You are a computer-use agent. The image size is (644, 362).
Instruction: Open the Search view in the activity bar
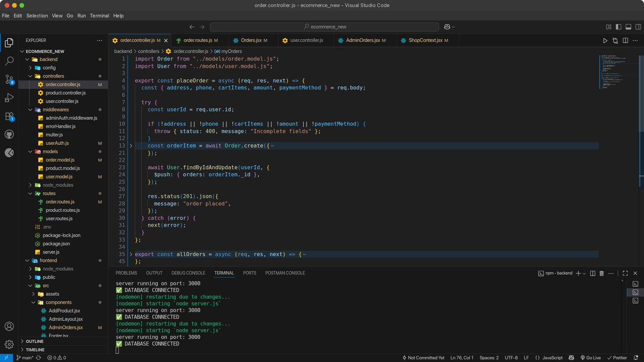(9, 61)
